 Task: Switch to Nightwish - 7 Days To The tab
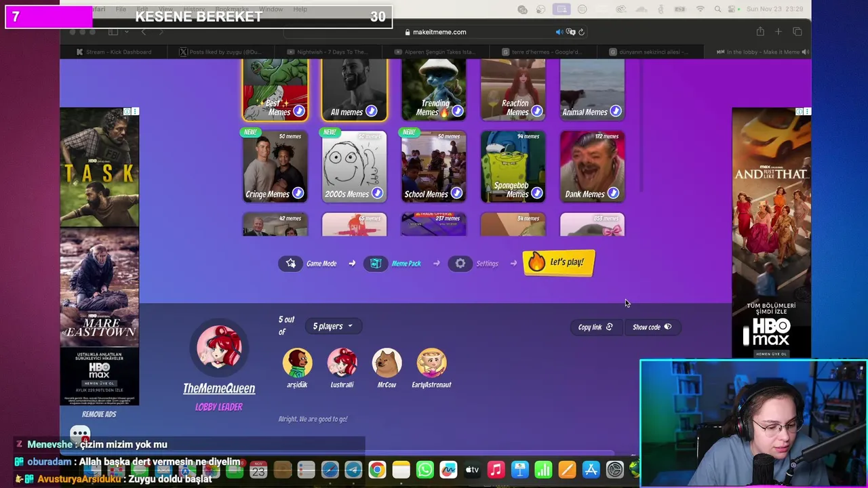pos(328,52)
